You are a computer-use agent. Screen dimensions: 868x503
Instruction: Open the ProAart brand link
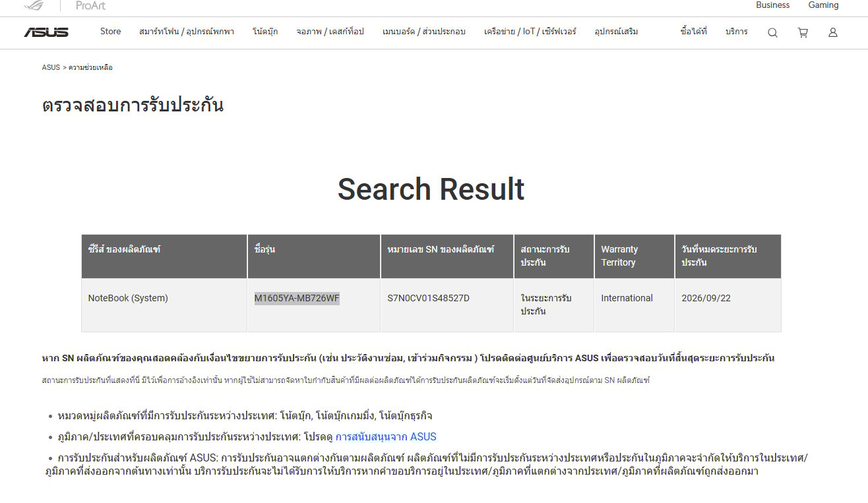(90, 5)
